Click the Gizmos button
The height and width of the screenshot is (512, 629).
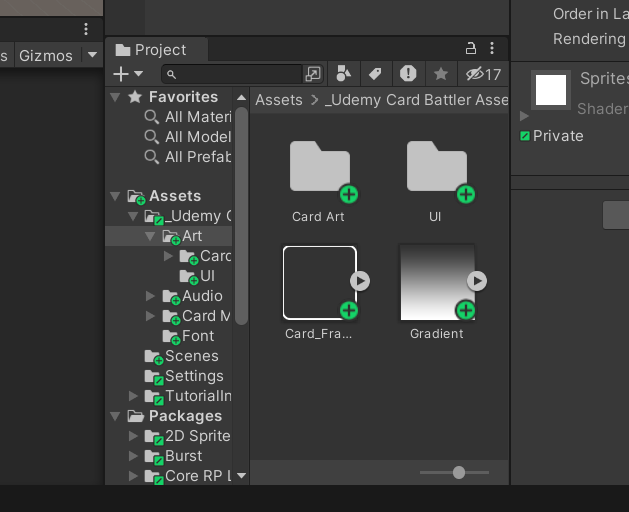(46, 55)
